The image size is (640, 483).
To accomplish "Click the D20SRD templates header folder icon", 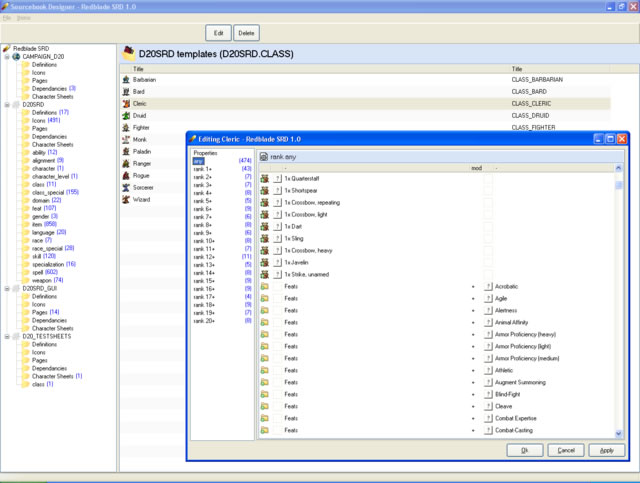I will coord(129,53).
